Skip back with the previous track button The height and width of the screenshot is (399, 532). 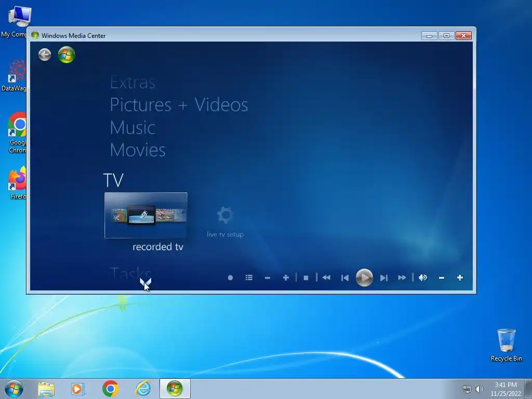[345, 278]
